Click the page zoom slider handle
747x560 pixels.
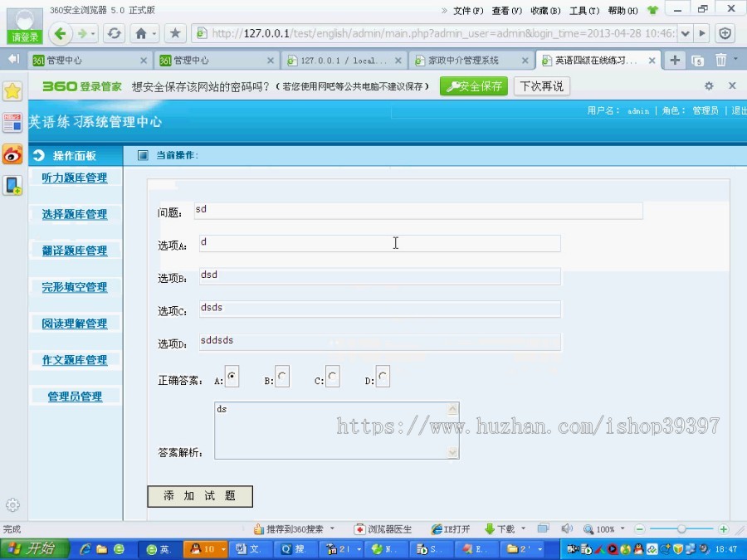point(681,529)
